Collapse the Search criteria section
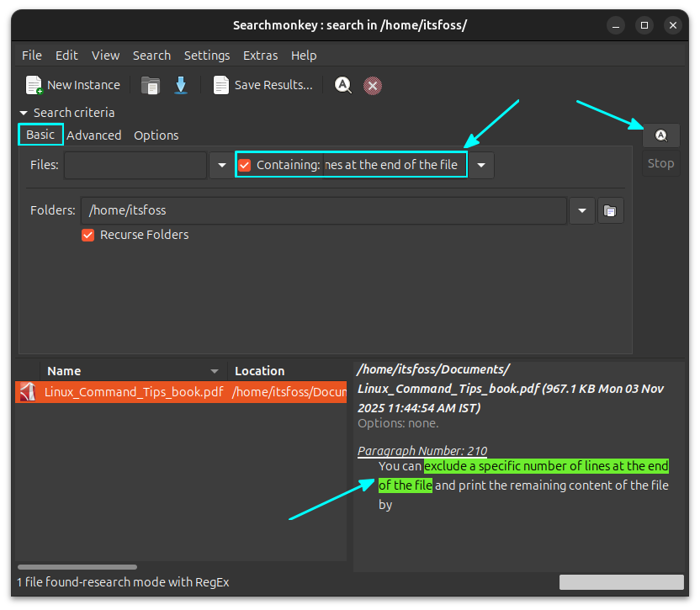The image size is (700, 610). 23,113
